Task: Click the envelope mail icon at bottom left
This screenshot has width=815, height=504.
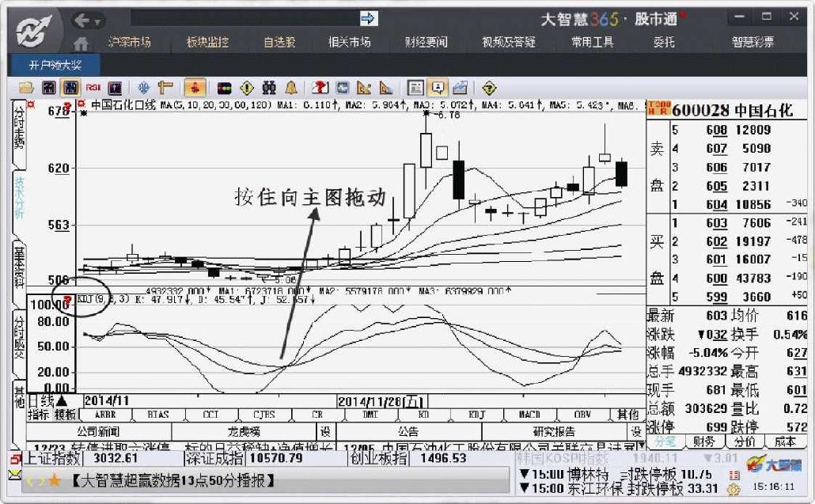Action: 14,475
